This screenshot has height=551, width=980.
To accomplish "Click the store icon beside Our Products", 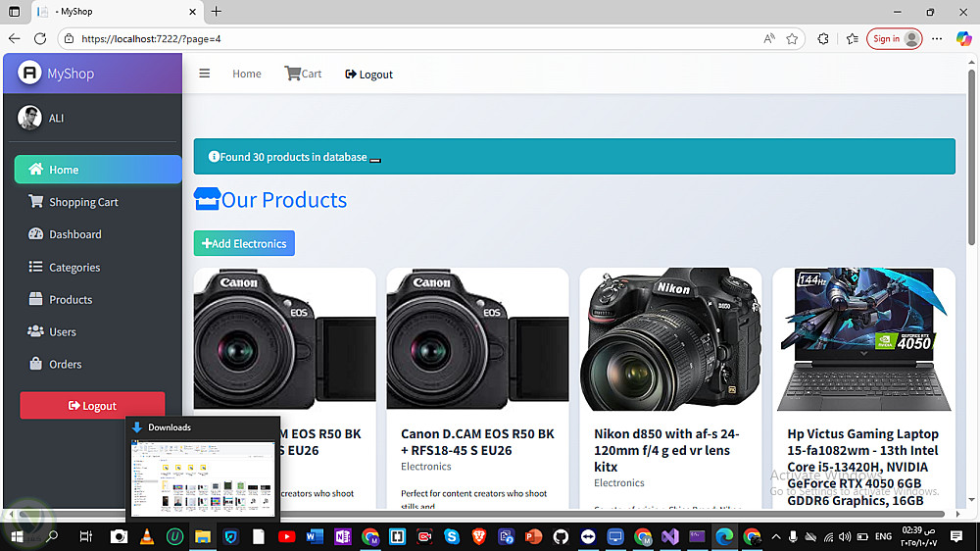I will [x=207, y=199].
